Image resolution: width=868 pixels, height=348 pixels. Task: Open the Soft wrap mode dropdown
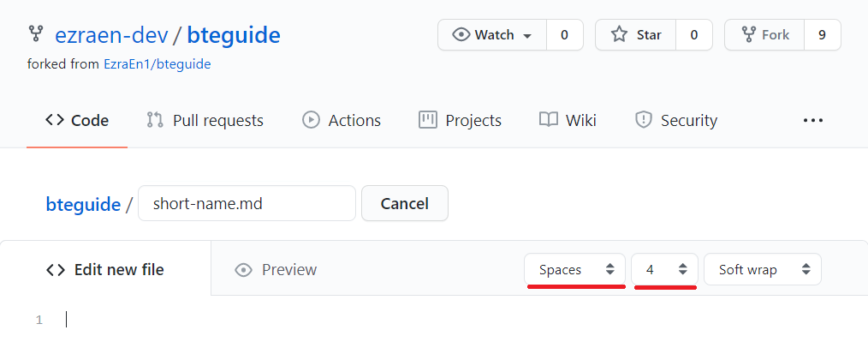coord(762,269)
